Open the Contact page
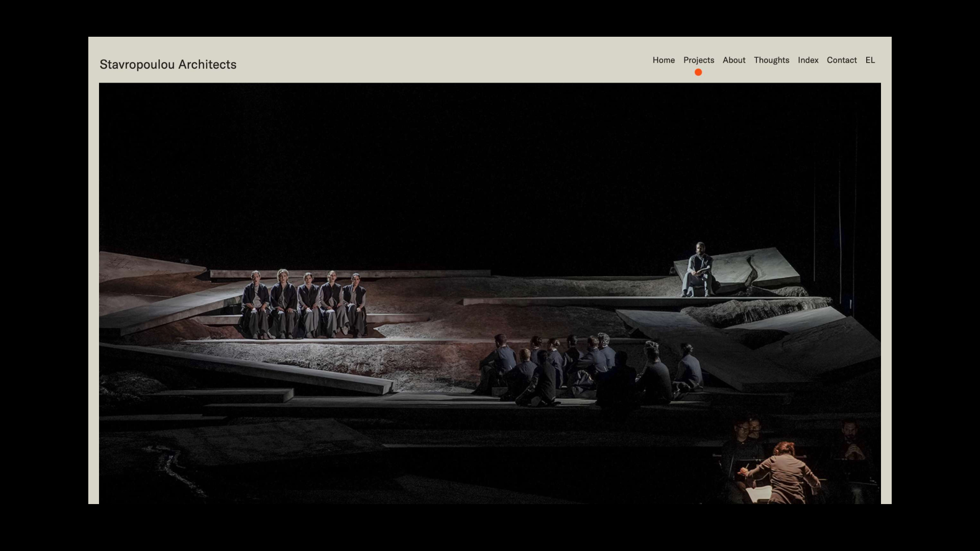 [841, 60]
